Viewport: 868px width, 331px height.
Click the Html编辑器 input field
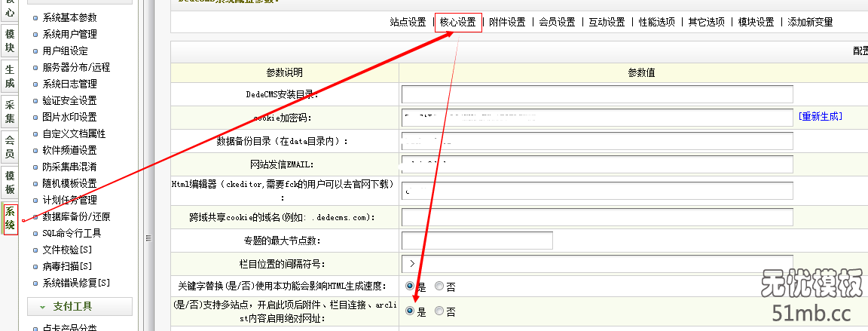coord(597,191)
